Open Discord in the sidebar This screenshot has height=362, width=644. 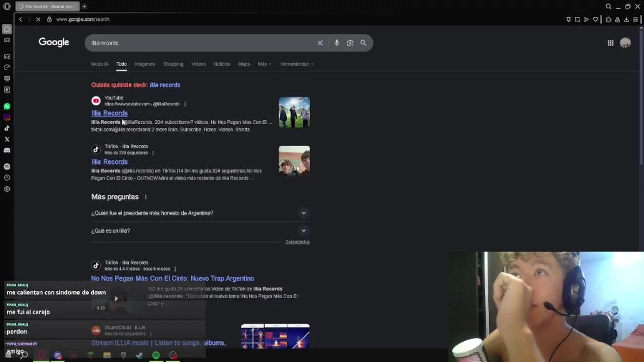[7, 150]
